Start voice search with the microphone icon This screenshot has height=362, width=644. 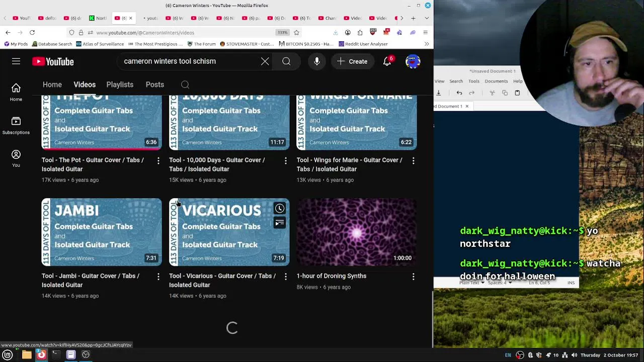317,61
